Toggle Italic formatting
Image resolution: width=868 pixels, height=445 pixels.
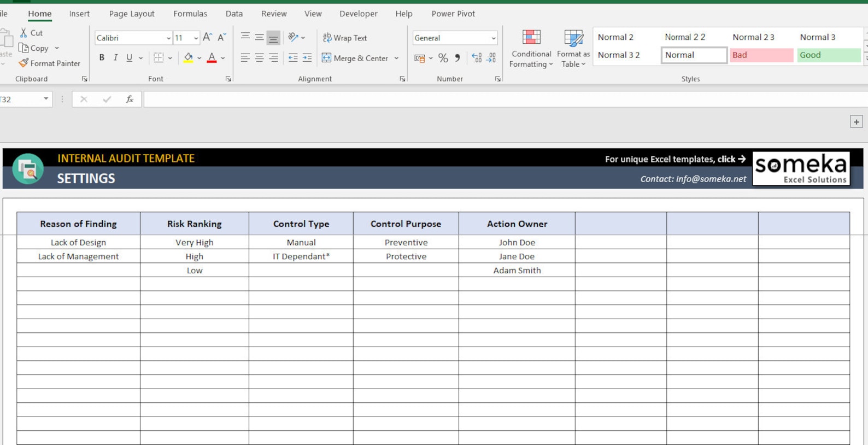[115, 57]
